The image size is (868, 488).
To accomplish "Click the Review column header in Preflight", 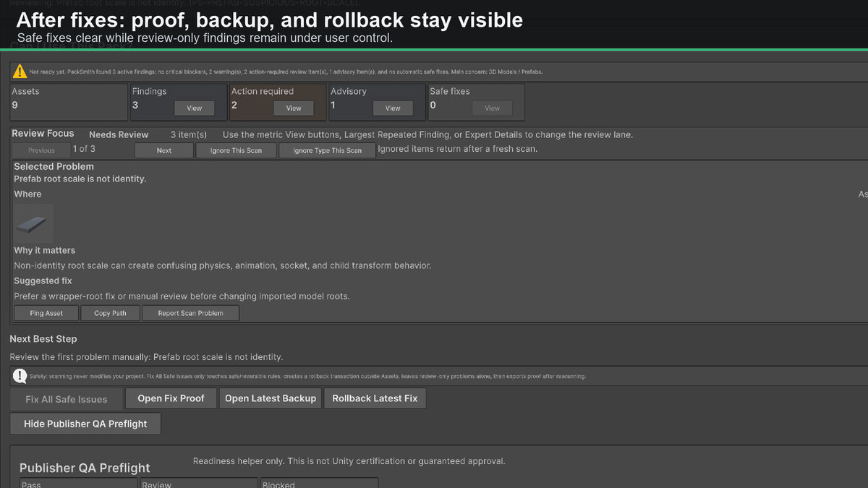I will [x=199, y=483].
